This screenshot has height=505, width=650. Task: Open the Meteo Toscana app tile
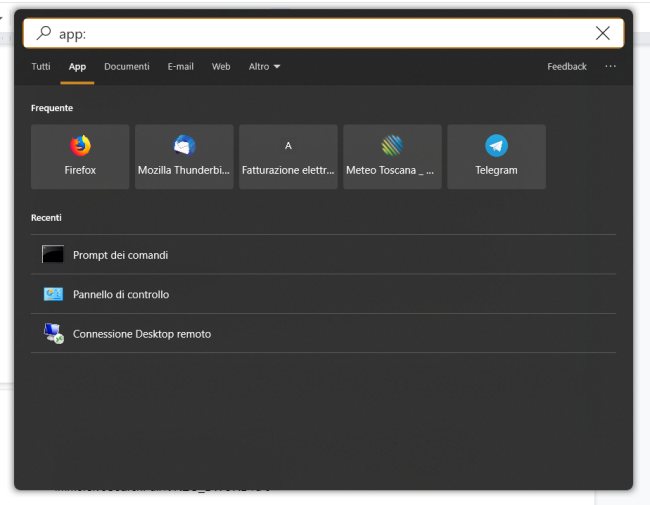(392, 157)
